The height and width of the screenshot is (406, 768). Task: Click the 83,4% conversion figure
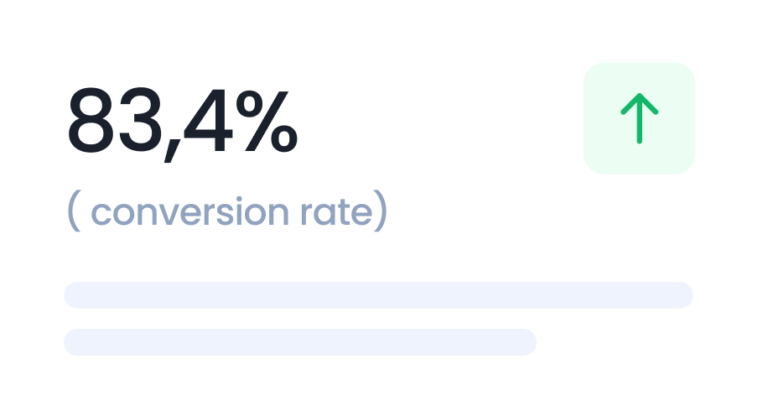point(182,121)
